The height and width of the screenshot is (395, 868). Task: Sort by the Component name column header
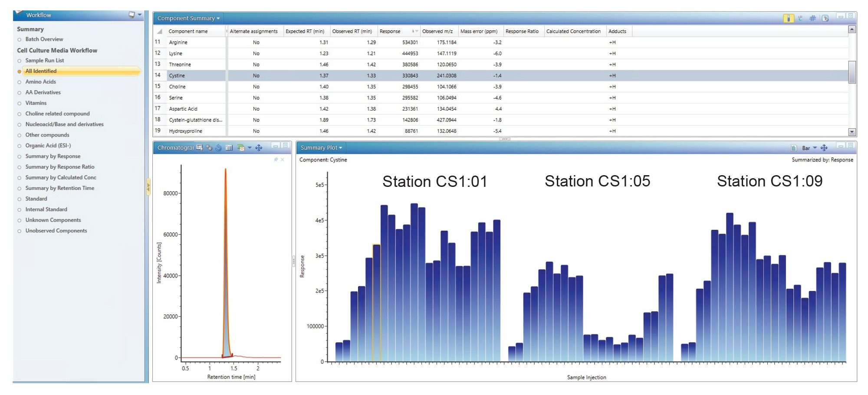point(196,31)
